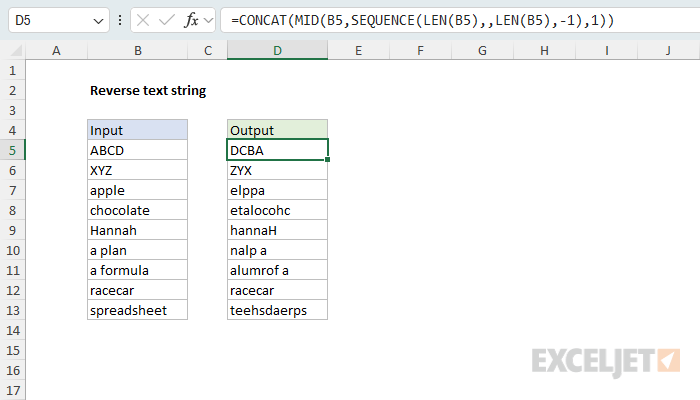This screenshot has height=400, width=700.
Task: Select the 'racecar' cell in Input column
Action: pos(138,291)
